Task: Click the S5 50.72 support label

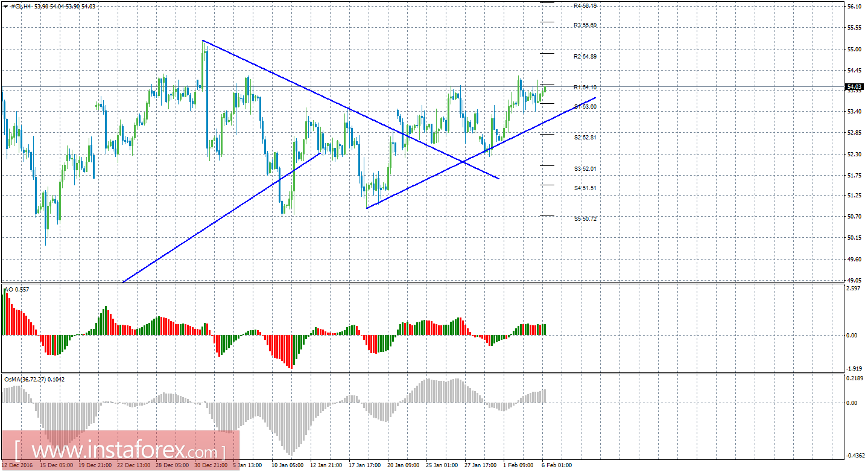Action: (x=585, y=218)
